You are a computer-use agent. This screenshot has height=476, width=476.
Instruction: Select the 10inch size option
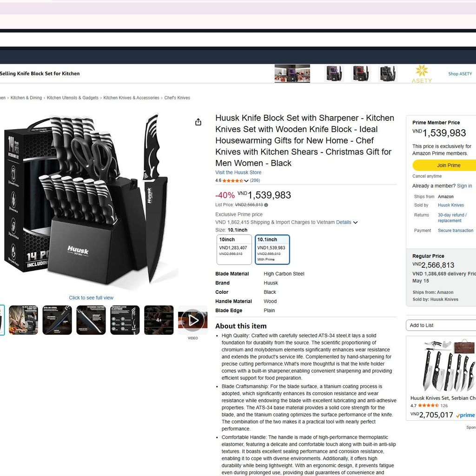tap(234, 249)
